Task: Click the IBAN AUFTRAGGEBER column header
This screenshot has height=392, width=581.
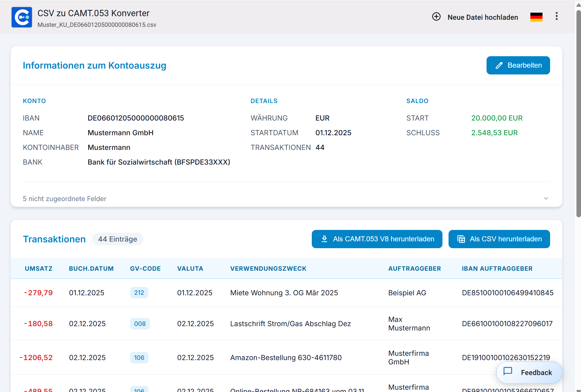Action: coord(497,269)
